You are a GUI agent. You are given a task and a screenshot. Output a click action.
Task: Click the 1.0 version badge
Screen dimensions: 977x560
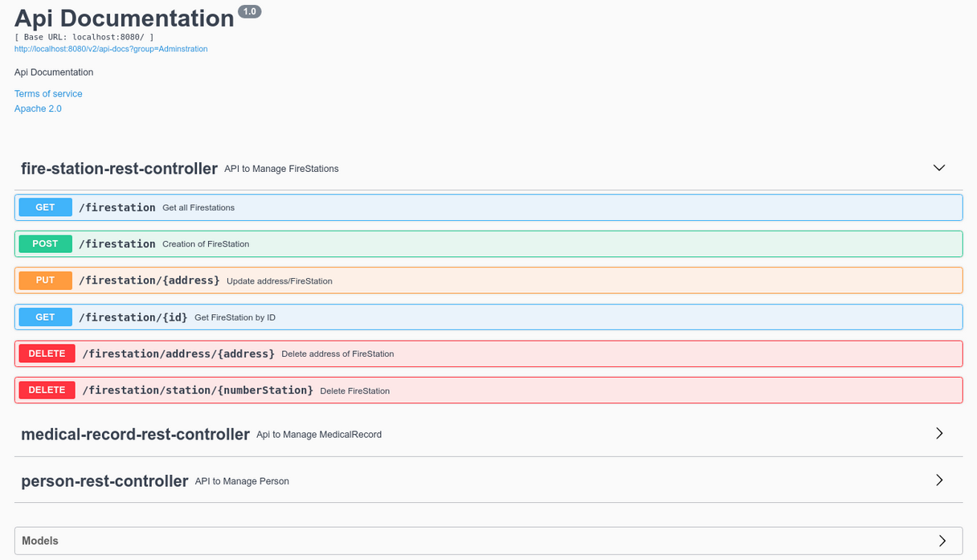point(249,12)
